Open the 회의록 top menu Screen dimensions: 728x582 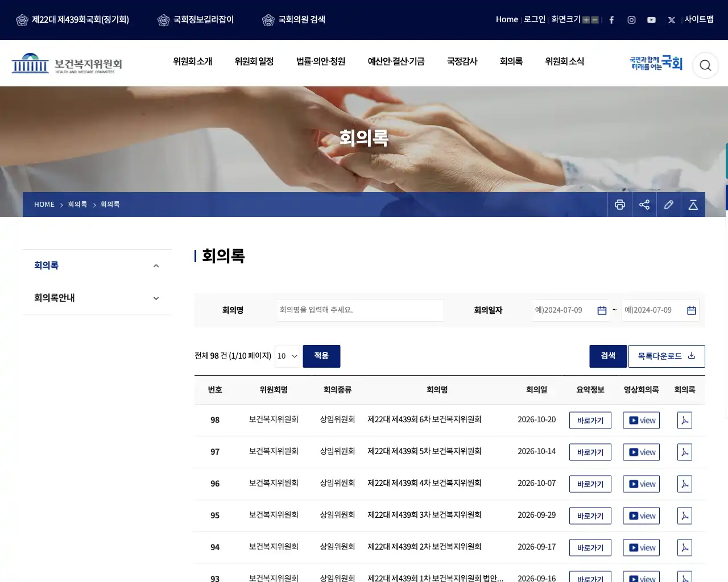pyautogui.click(x=511, y=61)
